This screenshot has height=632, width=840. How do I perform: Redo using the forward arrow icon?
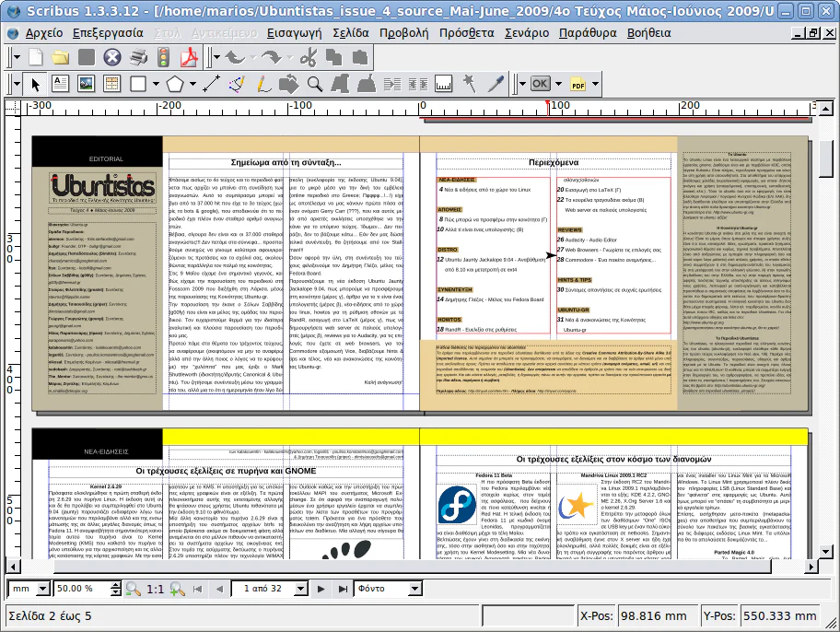[x=272, y=57]
